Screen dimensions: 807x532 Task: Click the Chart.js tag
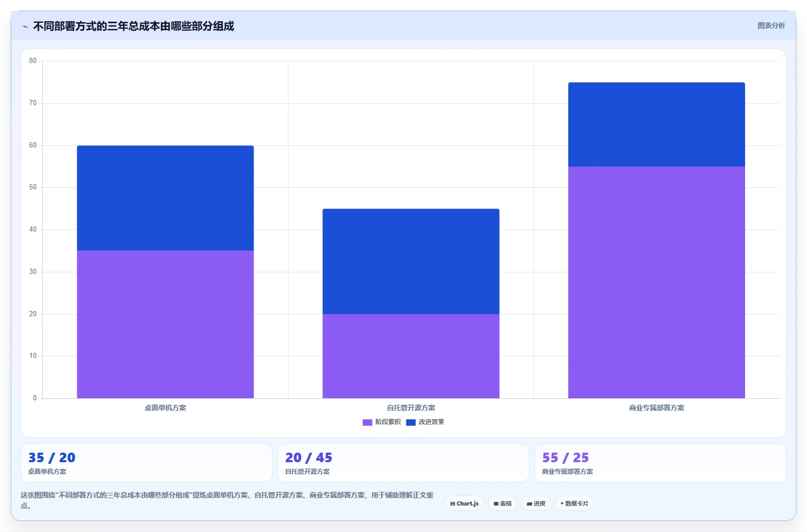[x=464, y=503]
